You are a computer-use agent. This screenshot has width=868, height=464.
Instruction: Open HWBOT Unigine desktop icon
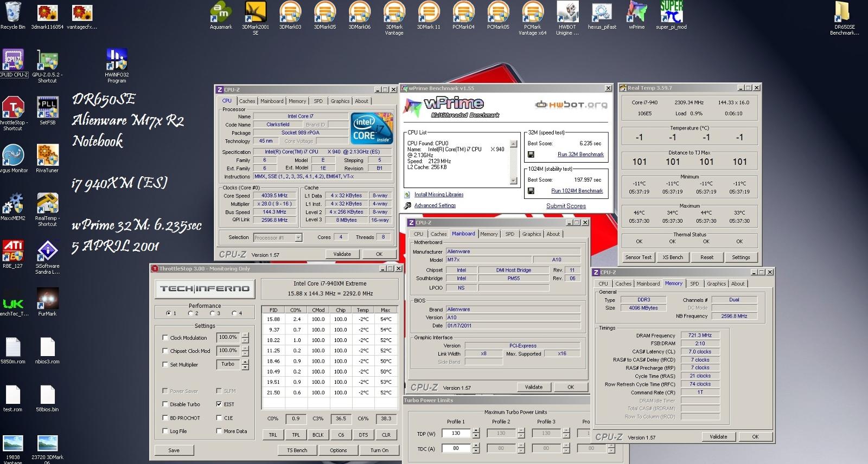pos(567,18)
